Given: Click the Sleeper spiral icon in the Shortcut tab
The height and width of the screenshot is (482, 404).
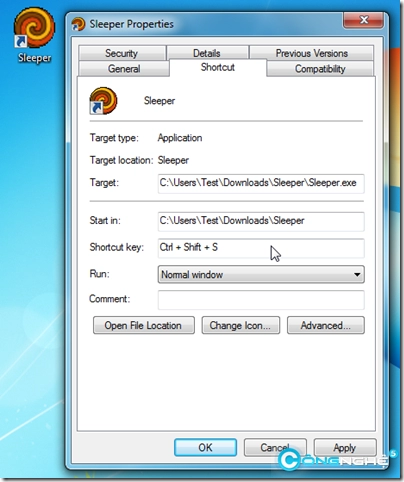Looking at the screenshot, I should click(x=103, y=101).
